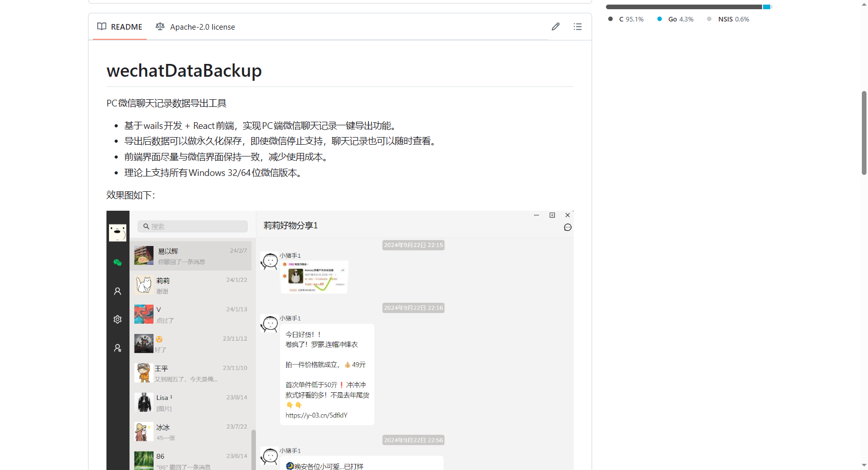Viewport: 868px width, 470px height.
Task: Select the V conversation row
Action: pyautogui.click(x=190, y=315)
